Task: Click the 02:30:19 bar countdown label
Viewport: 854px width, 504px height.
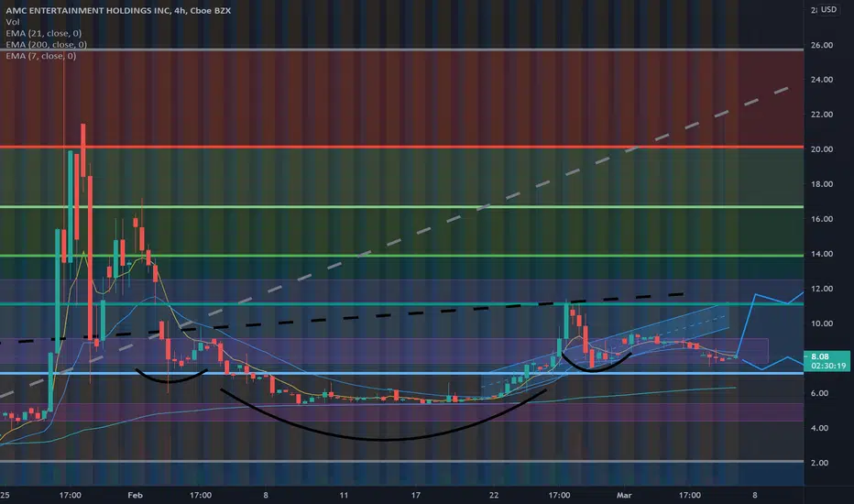Action: (x=827, y=367)
